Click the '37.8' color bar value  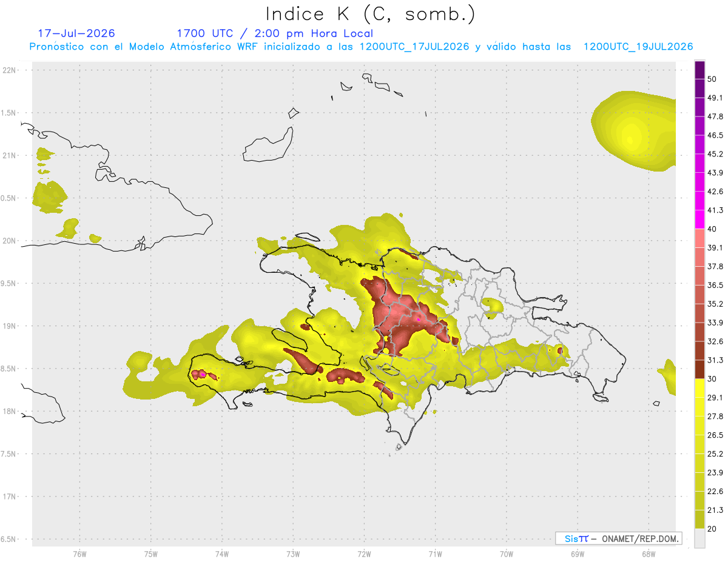pos(715,266)
